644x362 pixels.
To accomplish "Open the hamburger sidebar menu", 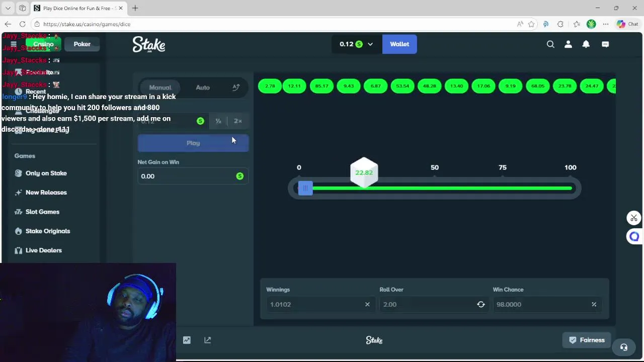I will click(14, 44).
